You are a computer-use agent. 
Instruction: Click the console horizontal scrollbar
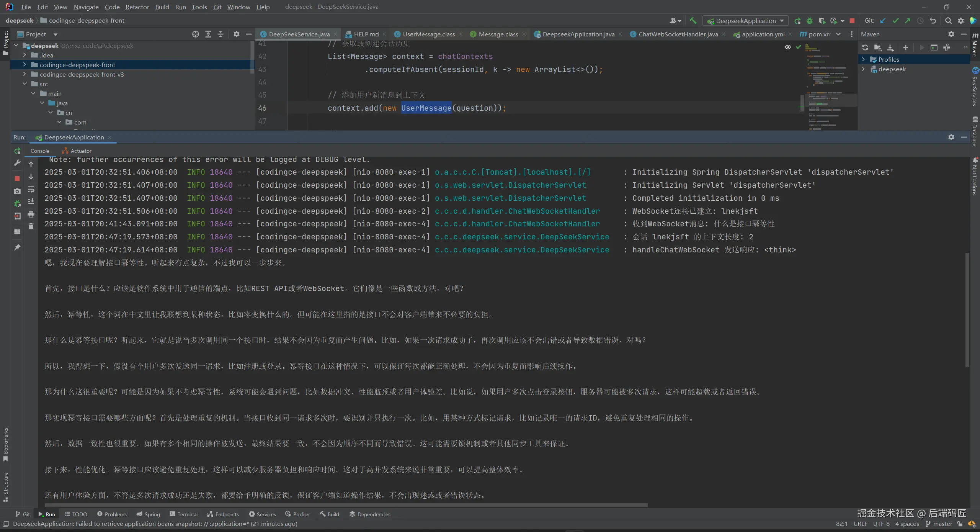pos(345,505)
